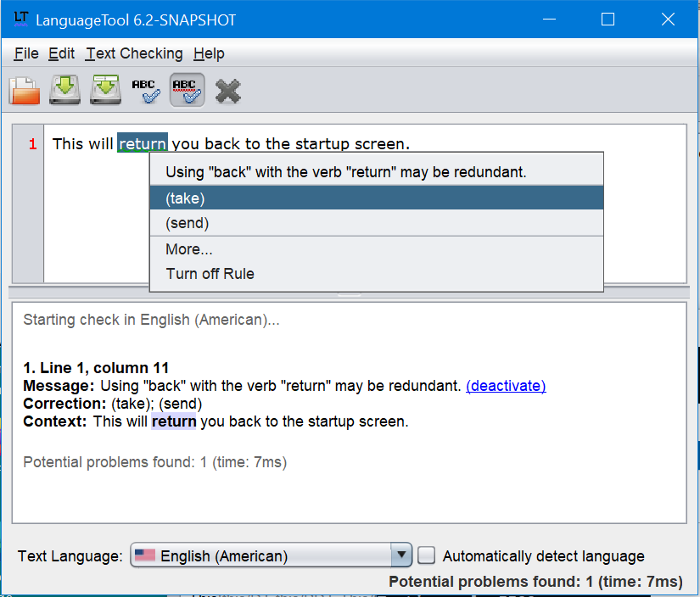The height and width of the screenshot is (597, 700).
Task: Run the Check Text toolbar icon
Action: coord(146,91)
